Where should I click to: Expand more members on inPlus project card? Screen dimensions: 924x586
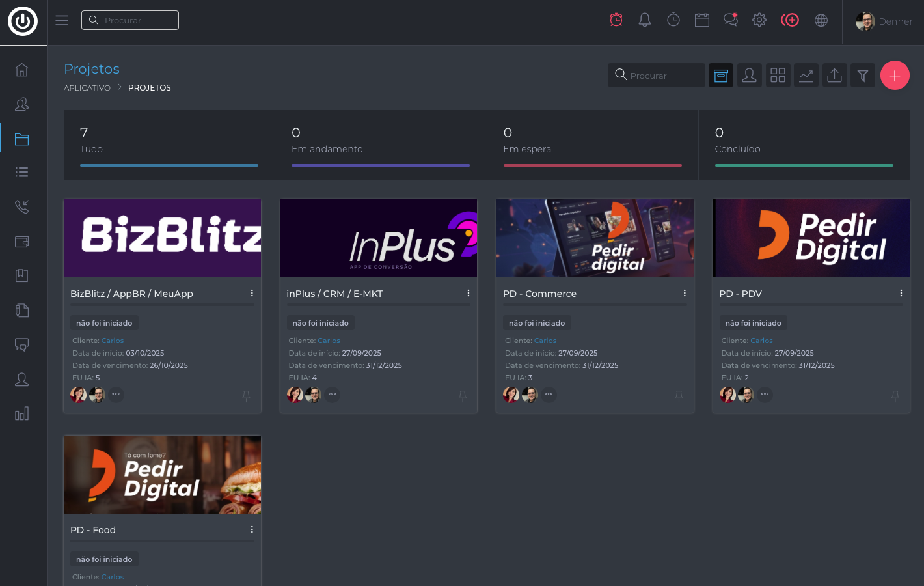[333, 395]
